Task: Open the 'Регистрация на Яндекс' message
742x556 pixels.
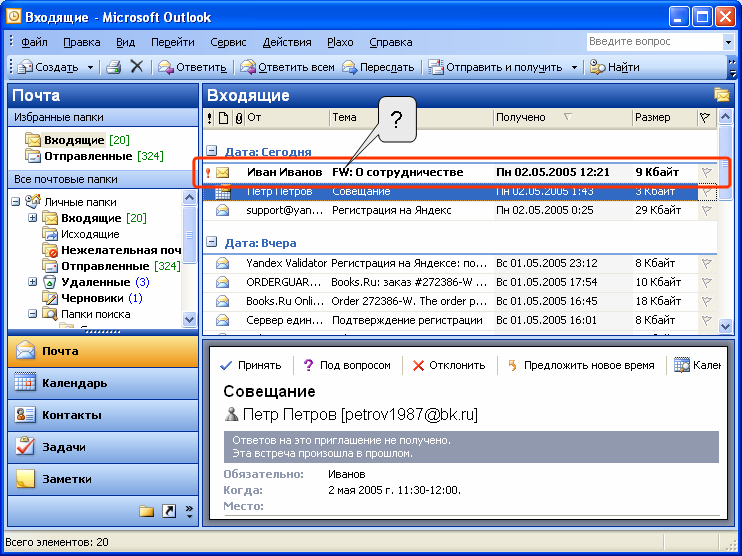Action: pyautogui.click(x=459, y=210)
